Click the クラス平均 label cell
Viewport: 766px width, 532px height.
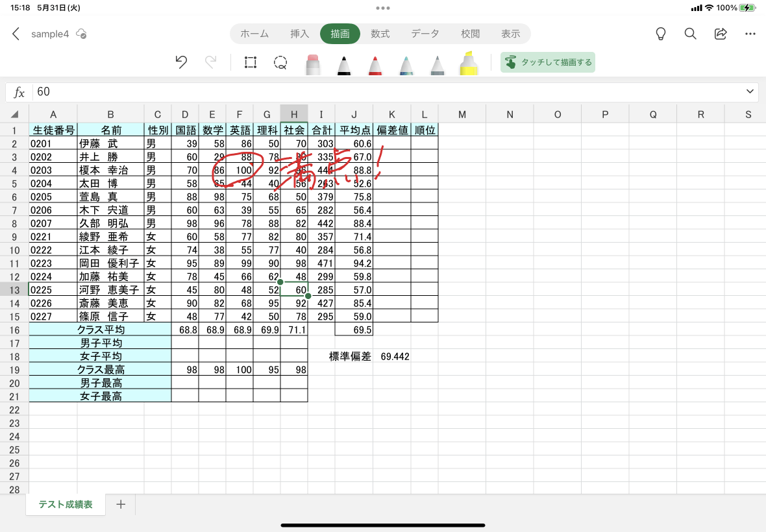click(100, 330)
